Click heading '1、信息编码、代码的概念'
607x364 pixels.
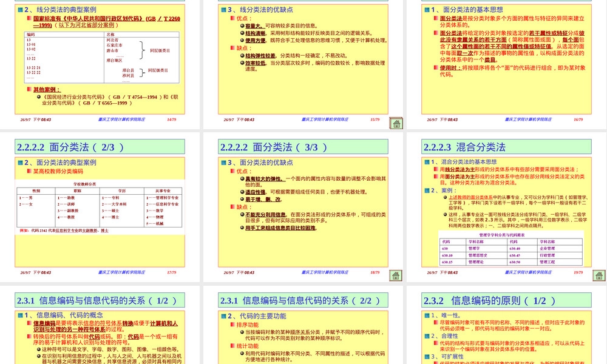[64, 315]
